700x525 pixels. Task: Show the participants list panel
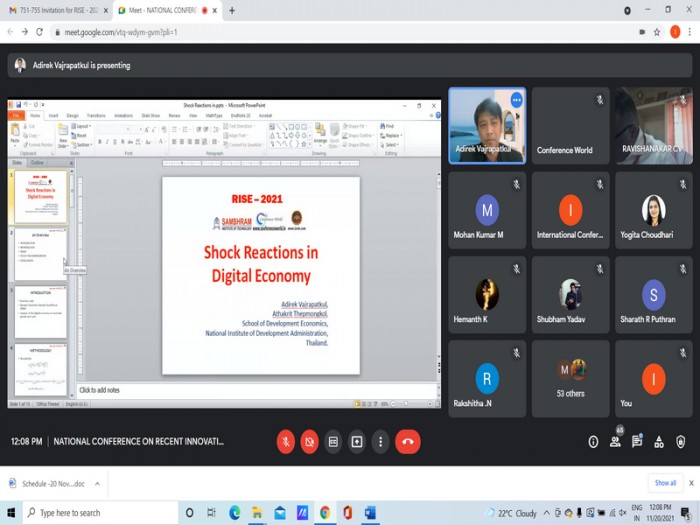click(x=615, y=442)
